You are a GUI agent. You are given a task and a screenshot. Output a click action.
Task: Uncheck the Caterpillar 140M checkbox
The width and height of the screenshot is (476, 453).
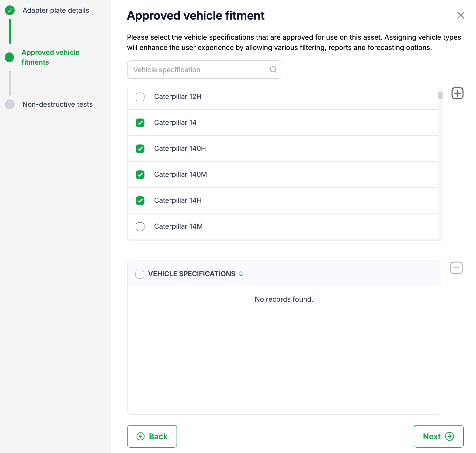click(140, 175)
